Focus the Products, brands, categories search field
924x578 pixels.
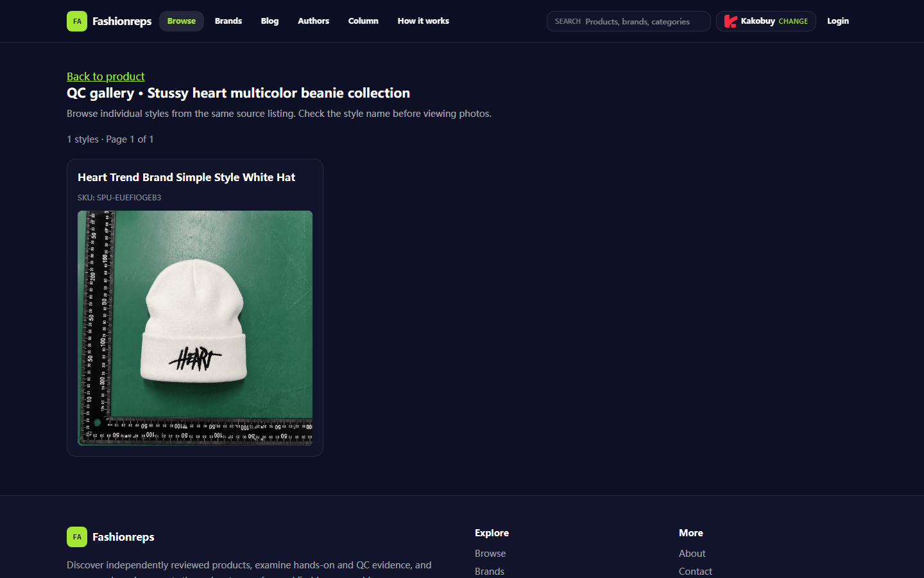(x=629, y=21)
